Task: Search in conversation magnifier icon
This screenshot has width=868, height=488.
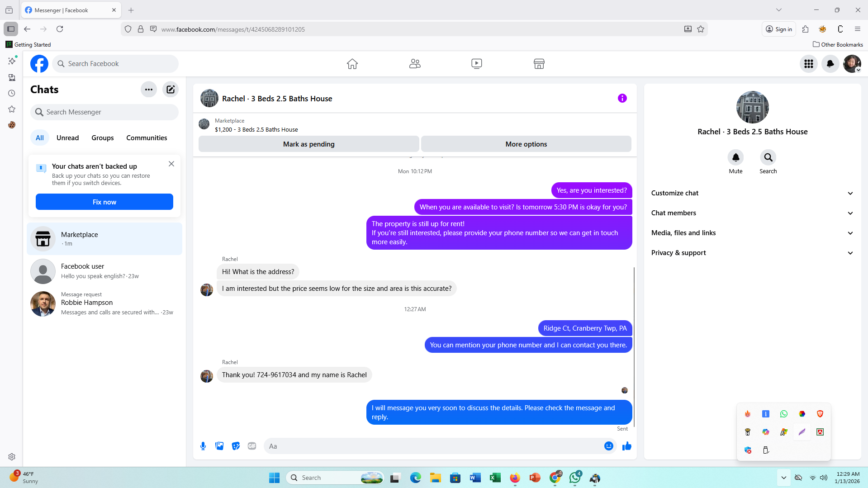Action: [x=768, y=157]
